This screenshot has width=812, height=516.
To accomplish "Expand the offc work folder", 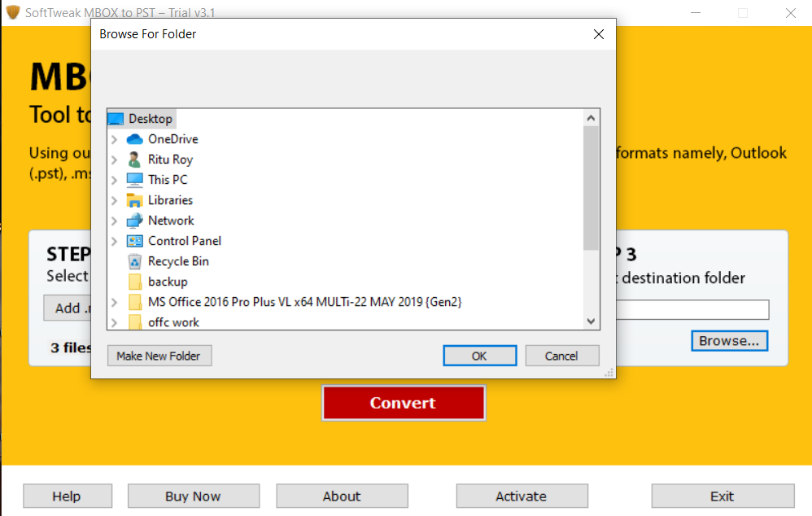I will pos(115,322).
